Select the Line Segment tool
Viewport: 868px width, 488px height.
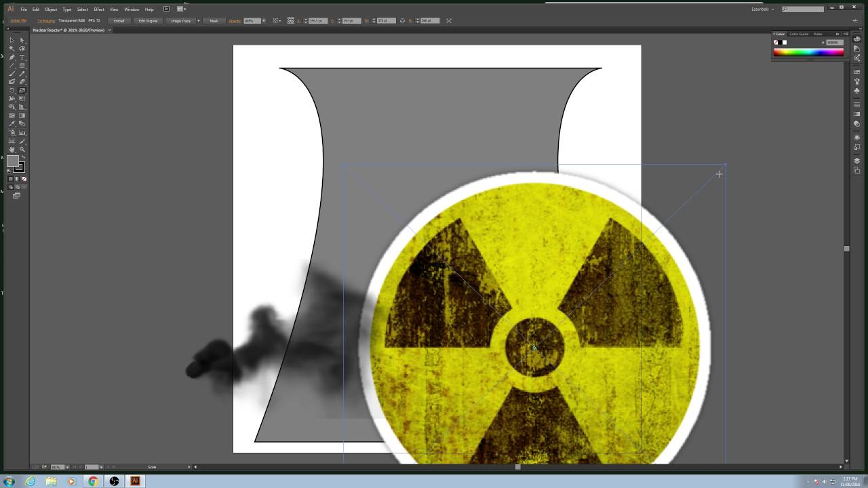tap(12, 66)
